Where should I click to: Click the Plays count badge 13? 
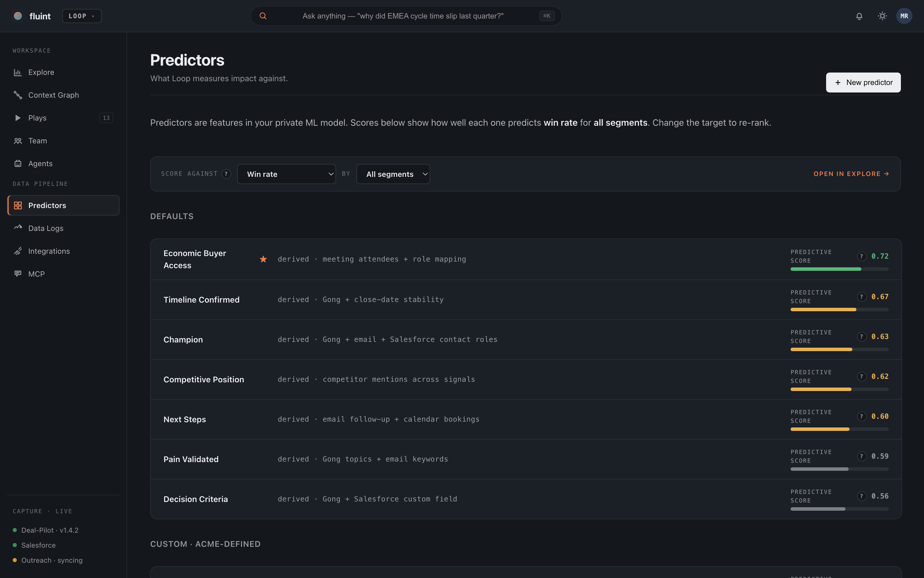coord(106,118)
